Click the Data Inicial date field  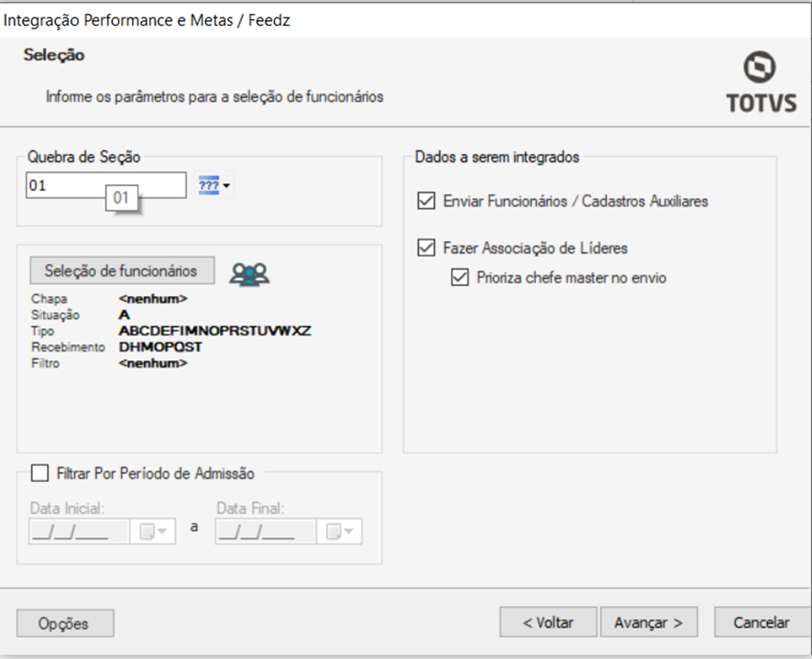[79, 531]
